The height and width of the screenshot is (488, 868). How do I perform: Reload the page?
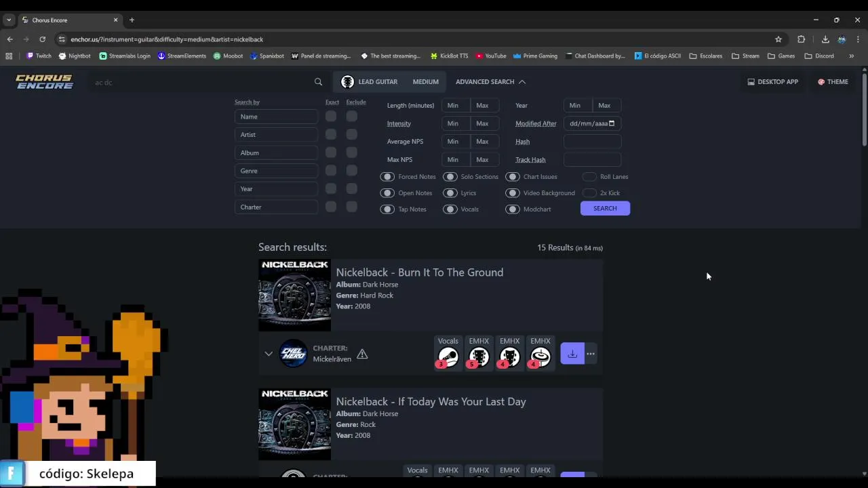[42, 39]
